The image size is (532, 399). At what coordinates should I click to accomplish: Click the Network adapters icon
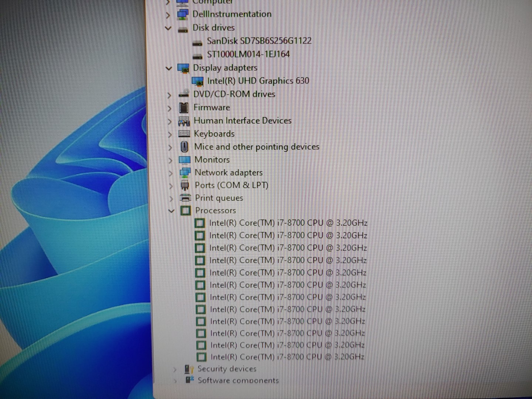[x=185, y=173]
